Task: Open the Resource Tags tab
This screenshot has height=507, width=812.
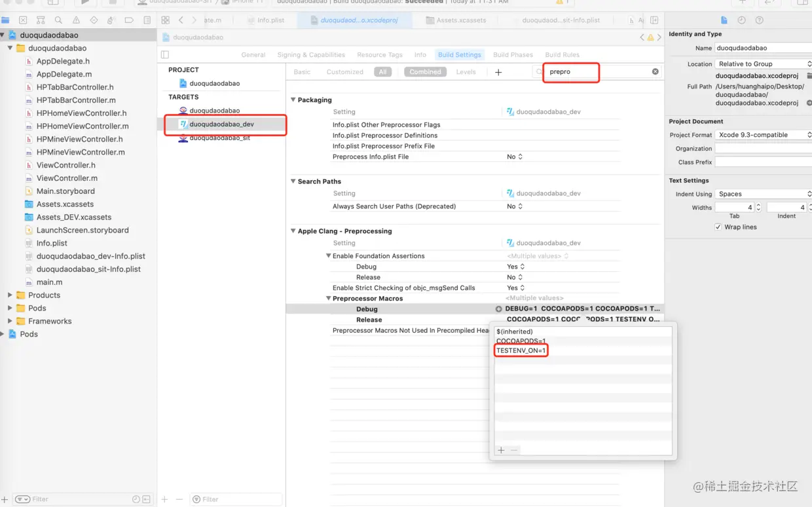Action: click(x=380, y=55)
